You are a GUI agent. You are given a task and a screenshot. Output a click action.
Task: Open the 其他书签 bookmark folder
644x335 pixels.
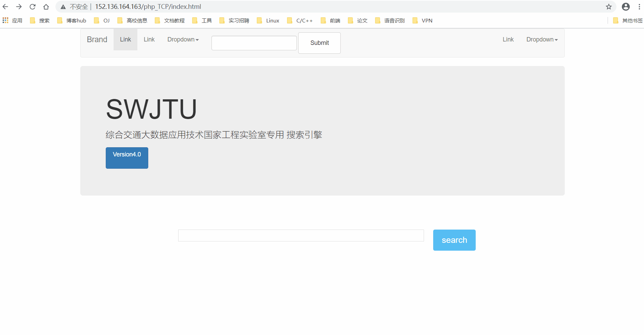click(628, 20)
